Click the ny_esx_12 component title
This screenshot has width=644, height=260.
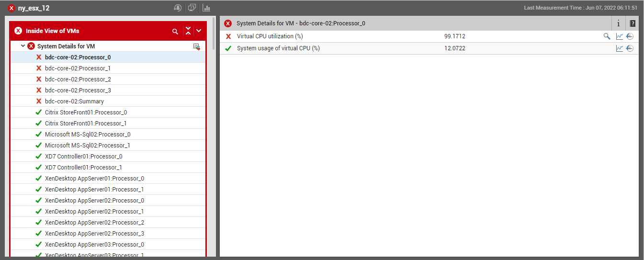(x=34, y=8)
